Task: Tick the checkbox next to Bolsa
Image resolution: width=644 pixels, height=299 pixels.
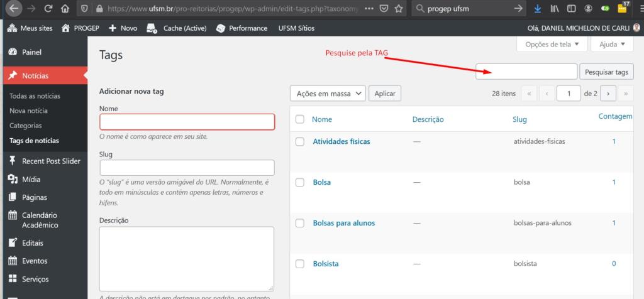Action: (300, 182)
